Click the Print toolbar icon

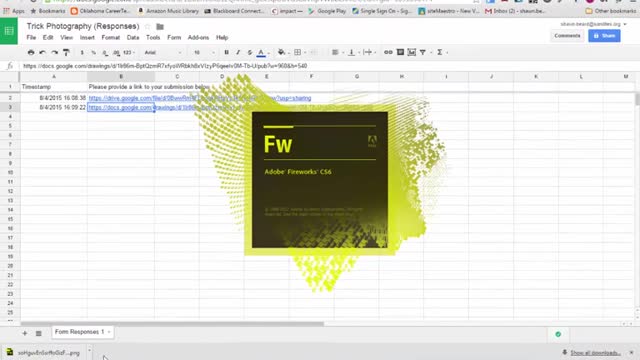[31, 52]
